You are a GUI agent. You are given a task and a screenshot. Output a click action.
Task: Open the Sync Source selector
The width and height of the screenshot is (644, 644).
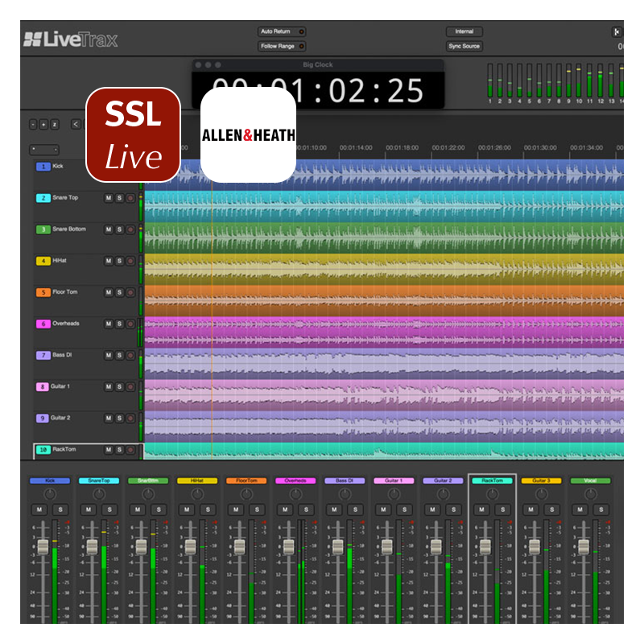click(464, 46)
